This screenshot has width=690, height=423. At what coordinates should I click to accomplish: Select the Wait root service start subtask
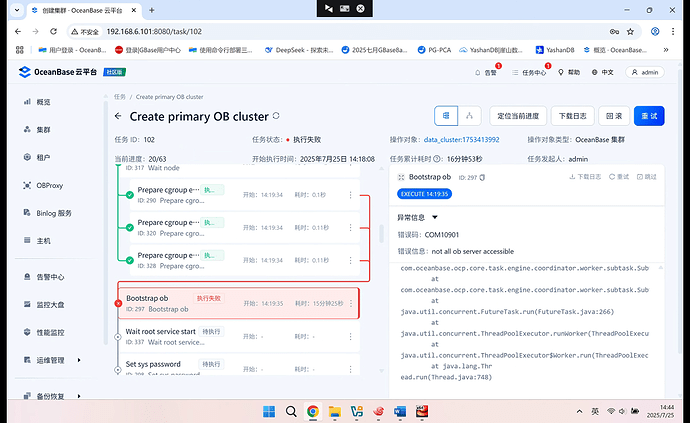click(239, 336)
